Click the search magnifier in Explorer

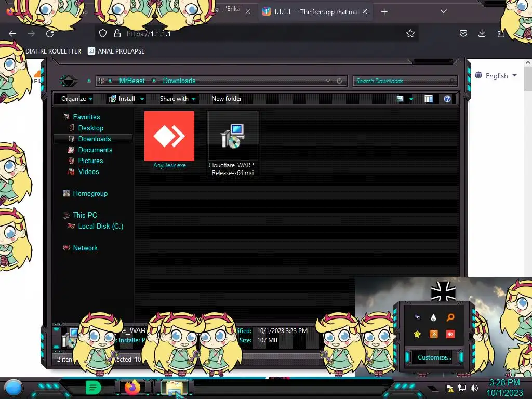click(x=451, y=81)
